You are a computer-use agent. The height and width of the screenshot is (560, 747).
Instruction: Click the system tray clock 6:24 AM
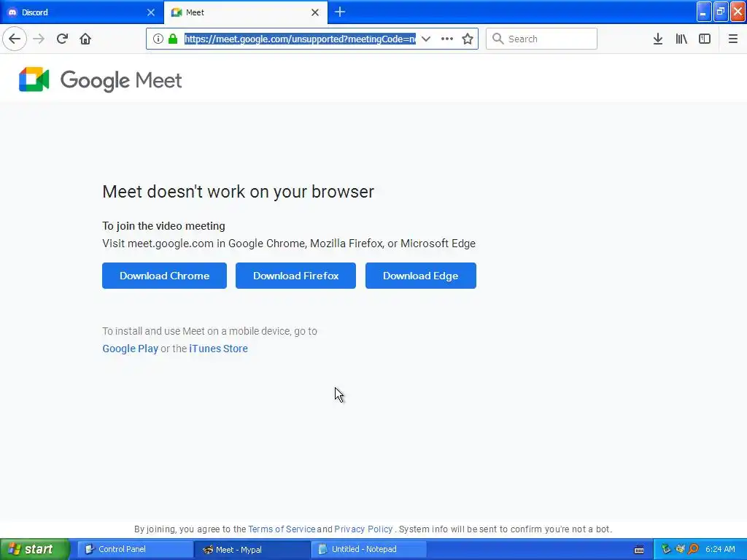[720, 549]
